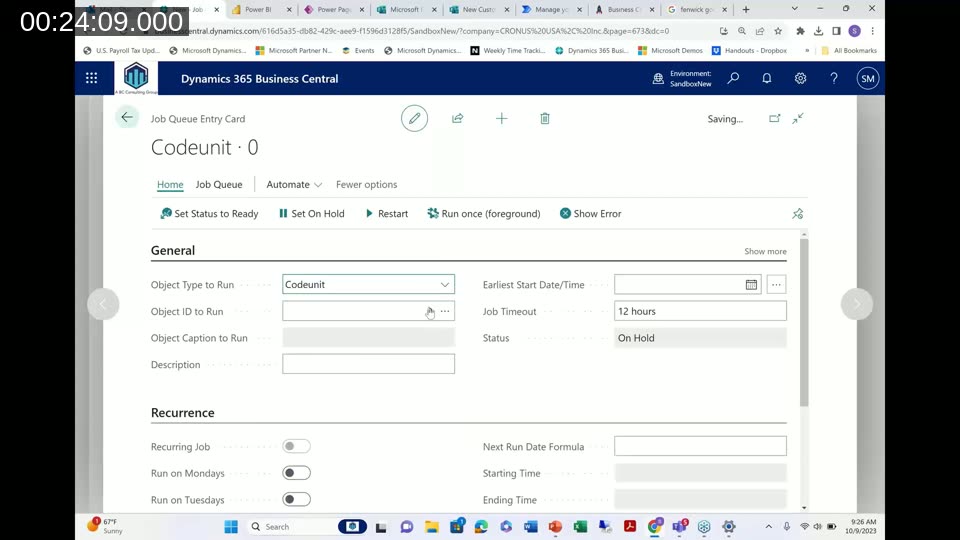Open Excel from the taskbar
Image resolution: width=960 pixels, height=540 pixels.
click(x=580, y=527)
